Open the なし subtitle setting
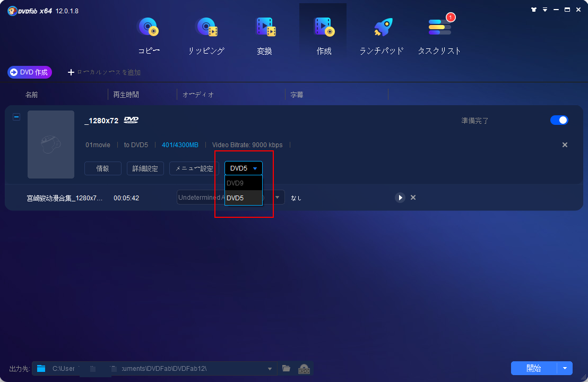 point(296,198)
